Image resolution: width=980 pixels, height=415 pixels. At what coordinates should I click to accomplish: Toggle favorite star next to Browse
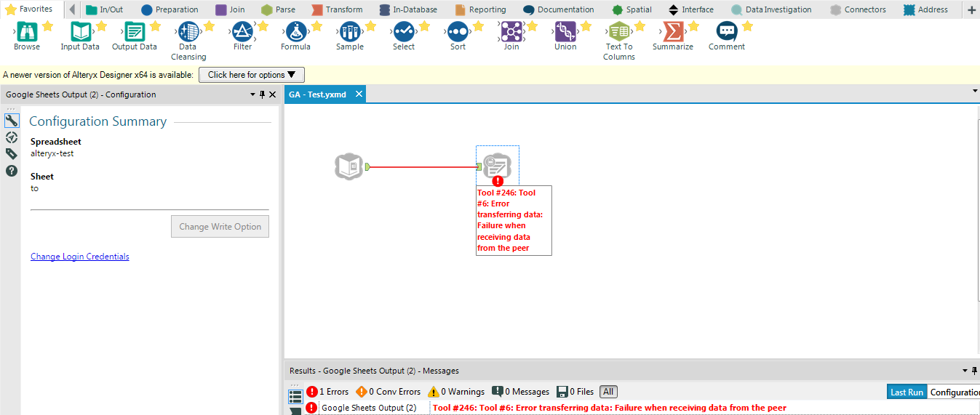(x=47, y=26)
